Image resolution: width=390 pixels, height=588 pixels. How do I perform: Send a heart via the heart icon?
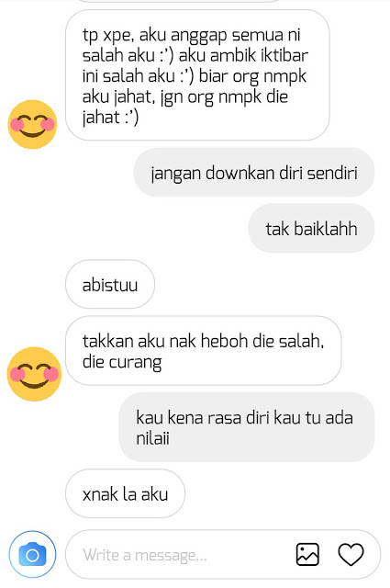click(x=351, y=554)
